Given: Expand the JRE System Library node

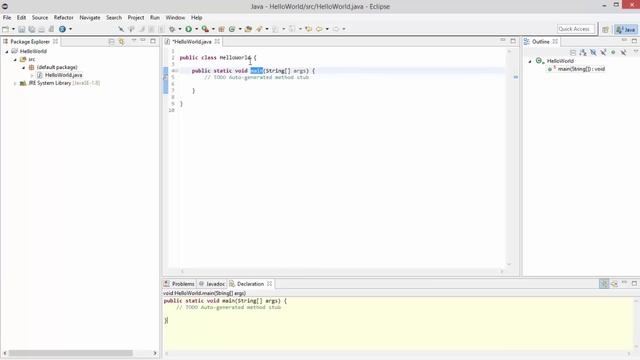Looking at the screenshot, I should [15, 83].
